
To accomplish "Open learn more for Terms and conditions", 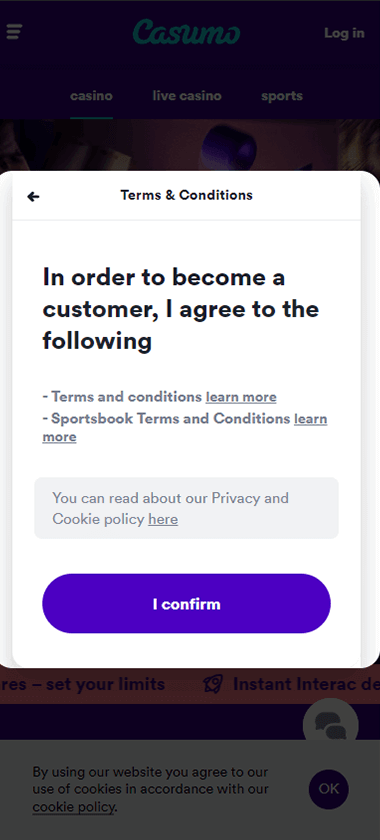I will [241, 397].
